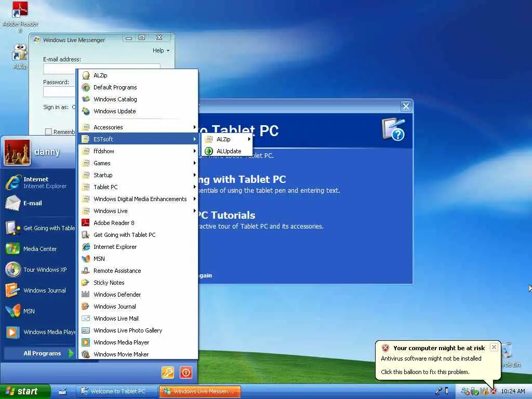Select the highlighted ESTsoft menu item
Image resolution: width=532 pixels, height=399 pixels.
138,139
